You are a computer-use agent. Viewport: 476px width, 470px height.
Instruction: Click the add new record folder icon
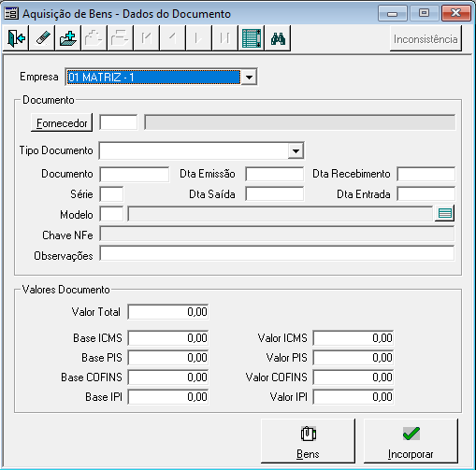(x=68, y=38)
